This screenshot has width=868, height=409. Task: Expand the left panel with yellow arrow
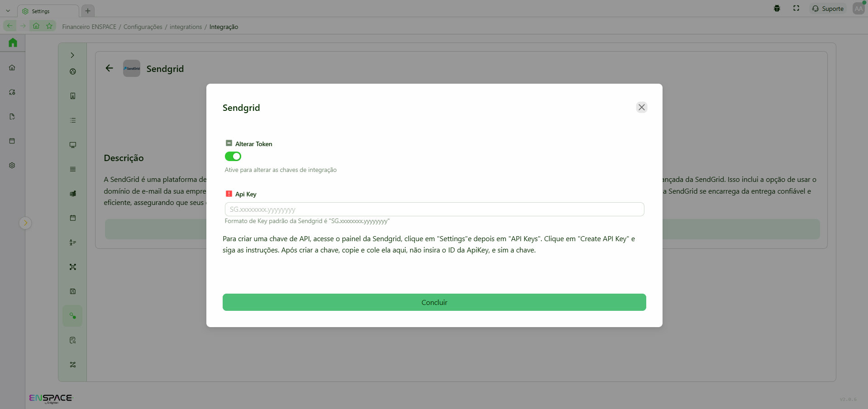pyautogui.click(x=25, y=223)
